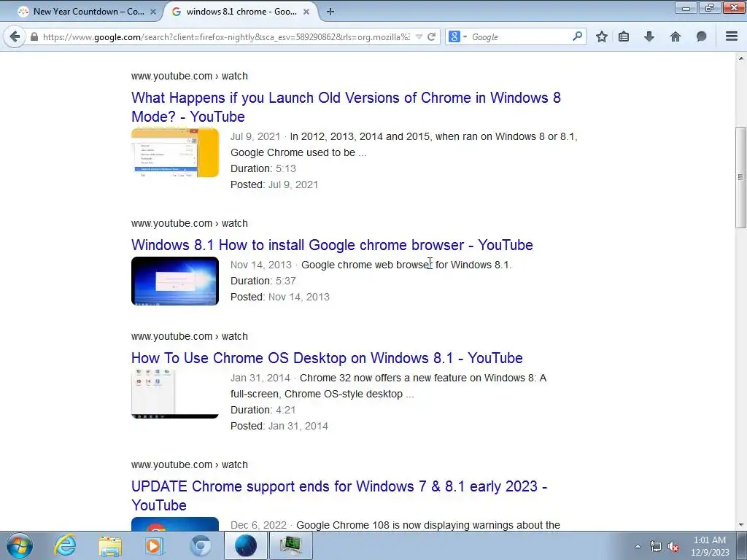Open the downloads arrow icon
747x560 pixels.
point(649,36)
